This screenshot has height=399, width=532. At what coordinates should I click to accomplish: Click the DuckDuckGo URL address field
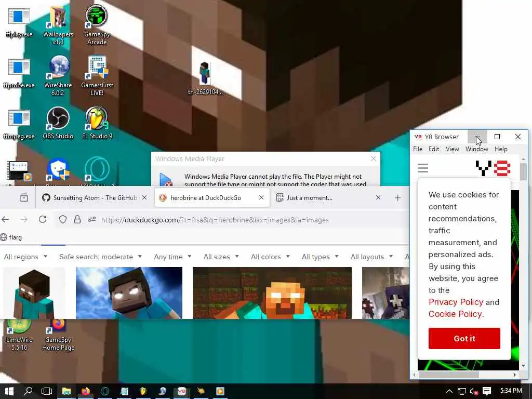(215, 220)
